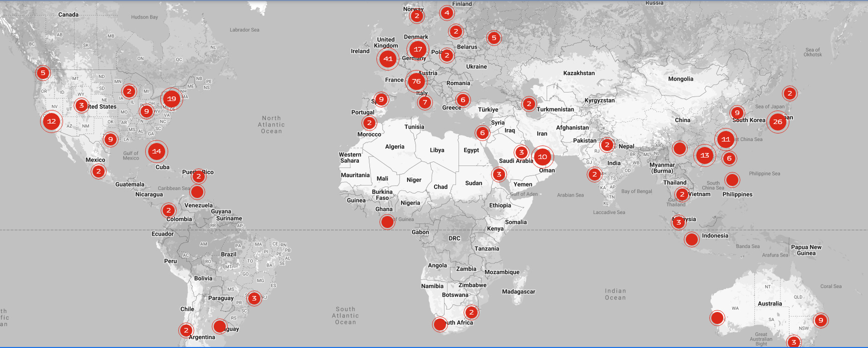Viewport: 868px width, 348px height.
Task: Open the 9 cluster on Spain
Action: pos(381,99)
